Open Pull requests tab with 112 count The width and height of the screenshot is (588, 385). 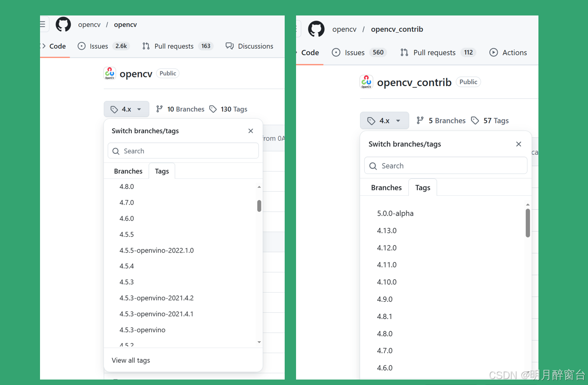click(x=438, y=52)
